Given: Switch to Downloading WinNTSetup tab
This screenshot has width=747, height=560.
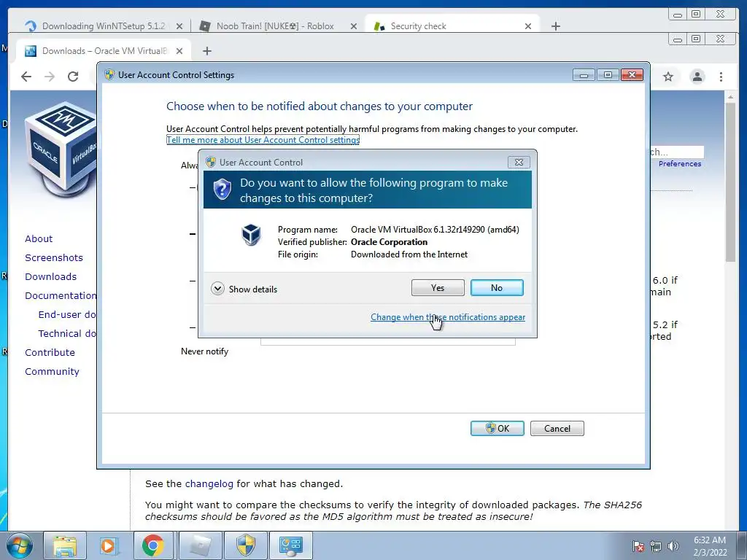Looking at the screenshot, I should point(104,26).
